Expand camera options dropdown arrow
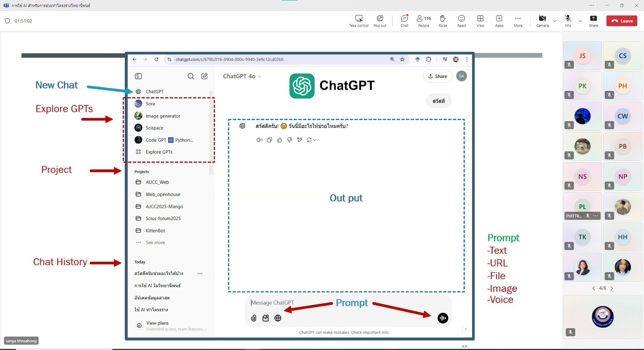The width and height of the screenshot is (644, 350). coord(555,21)
